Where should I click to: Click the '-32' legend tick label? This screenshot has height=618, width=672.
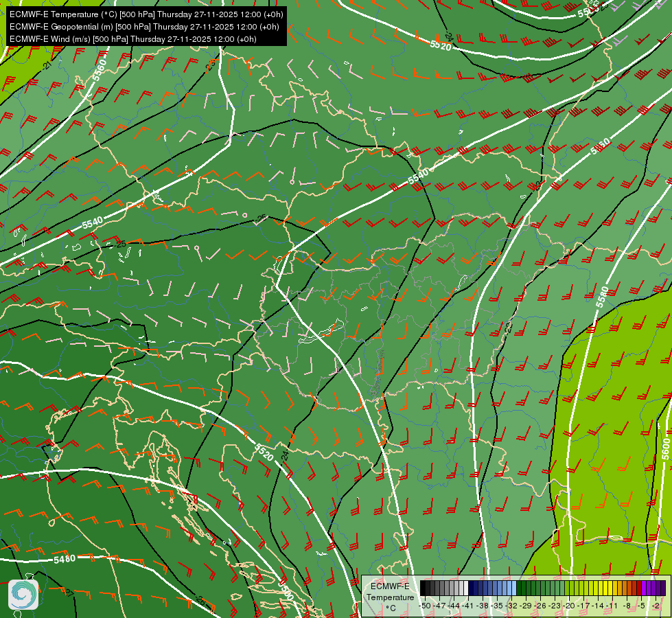(511, 606)
